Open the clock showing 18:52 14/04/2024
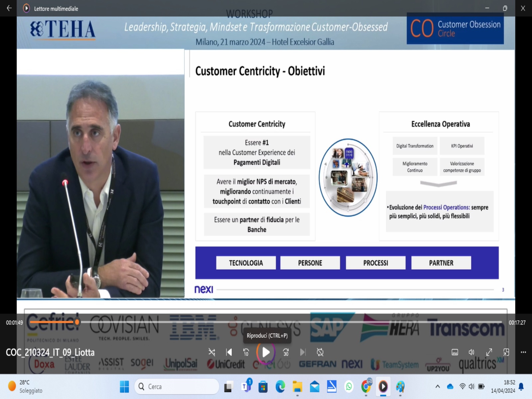Screen dimensions: 532x399 click(x=503, y=386)
